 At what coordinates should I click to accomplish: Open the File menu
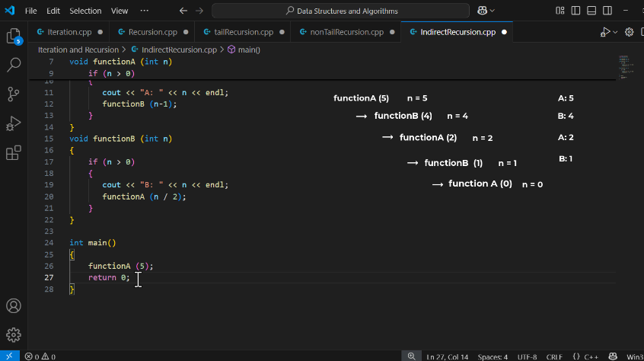pyautogui.click(x=30, y=11)
